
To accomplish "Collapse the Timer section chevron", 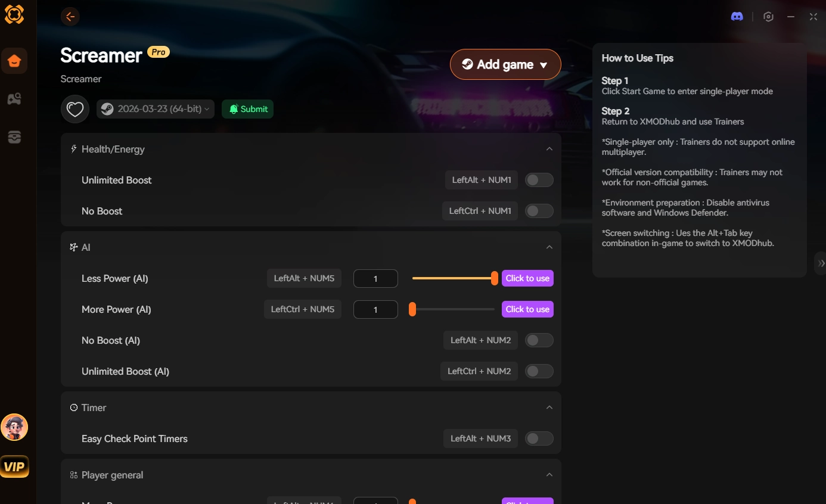I will pyautogui.click(x=549, y=407).
